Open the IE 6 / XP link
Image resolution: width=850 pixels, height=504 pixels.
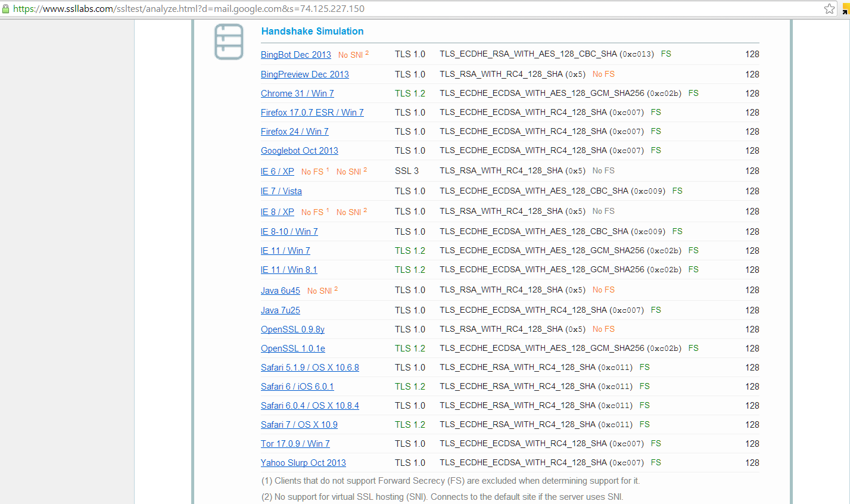[277, 172]
